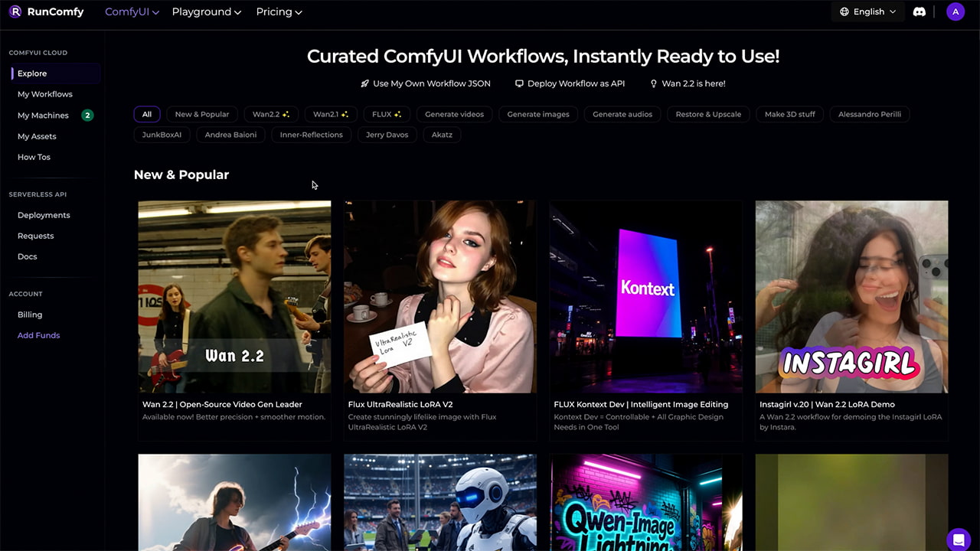Open the My Machines sidebar item
The width and height of the screenshot is (980, 551).
[x=43, y=116]
